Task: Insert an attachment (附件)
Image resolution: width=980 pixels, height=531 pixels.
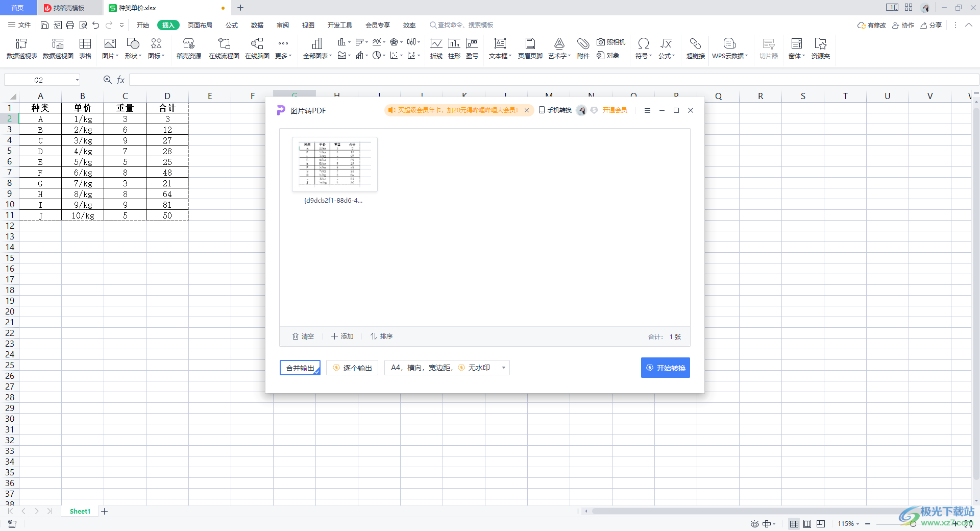Action: point(583,49)
